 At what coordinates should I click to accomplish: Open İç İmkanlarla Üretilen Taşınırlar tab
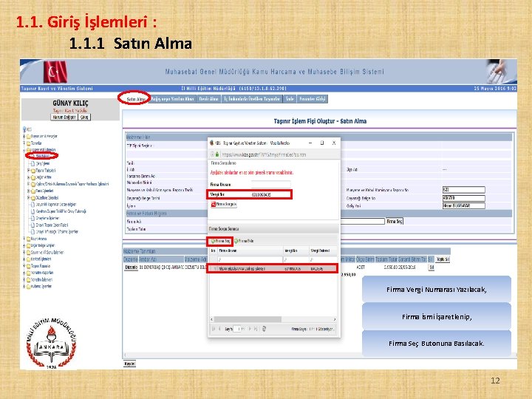[252, 99]
